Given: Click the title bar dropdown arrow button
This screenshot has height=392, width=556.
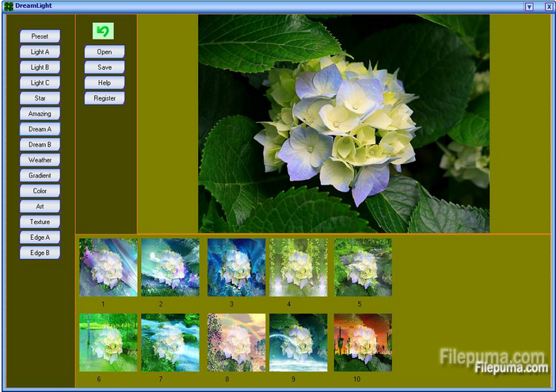Looking at the screenshot, I should point(529,6).
